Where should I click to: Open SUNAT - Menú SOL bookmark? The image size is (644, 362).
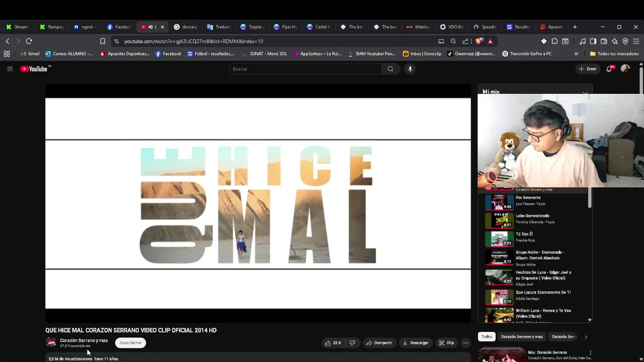tap(264, 54)
